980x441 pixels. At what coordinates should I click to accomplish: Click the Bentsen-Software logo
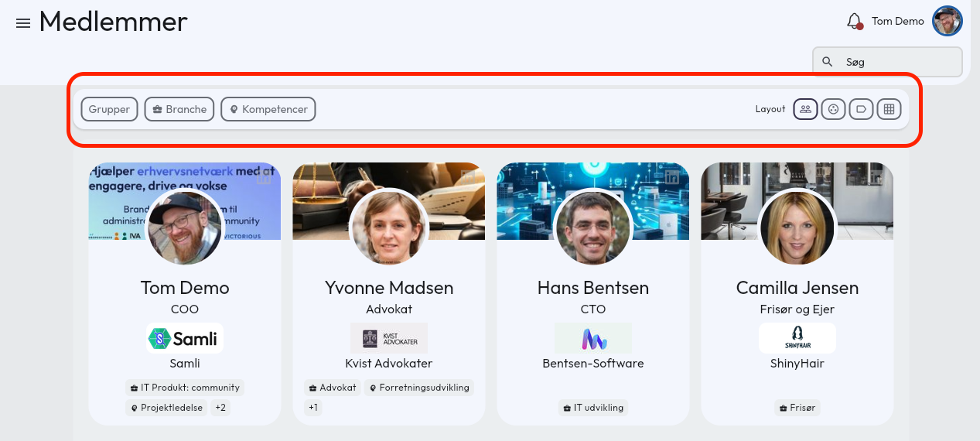click(x=593, y=338)
